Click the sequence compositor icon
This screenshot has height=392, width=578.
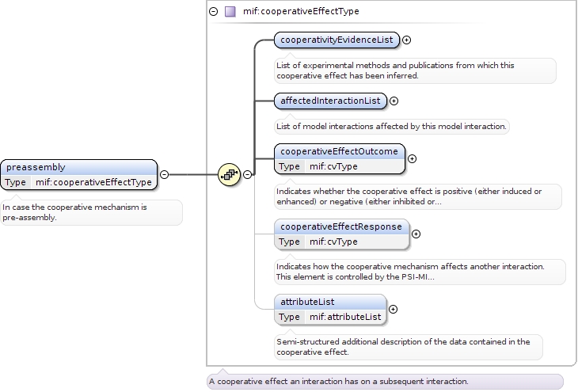(229, 174)
